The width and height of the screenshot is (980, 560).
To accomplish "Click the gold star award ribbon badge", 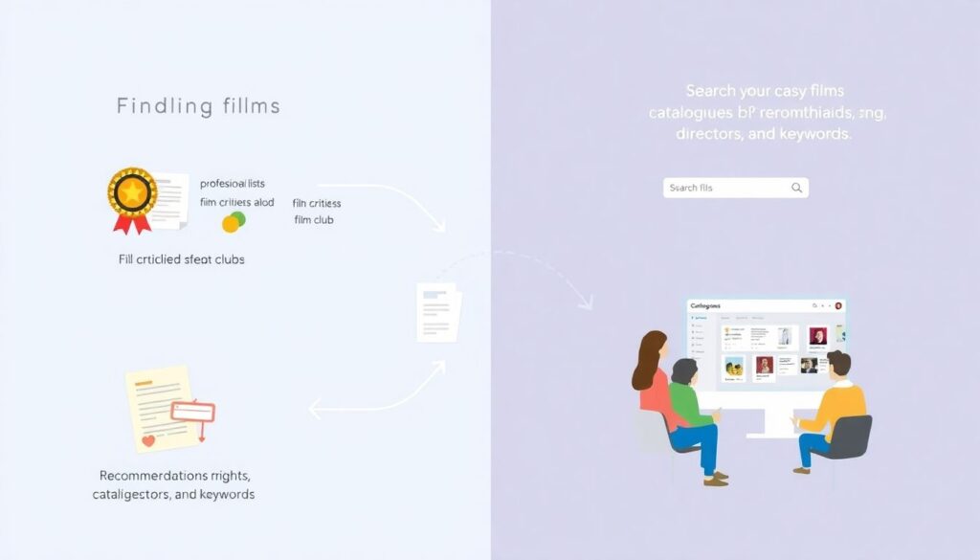I will tap(132, 196).
